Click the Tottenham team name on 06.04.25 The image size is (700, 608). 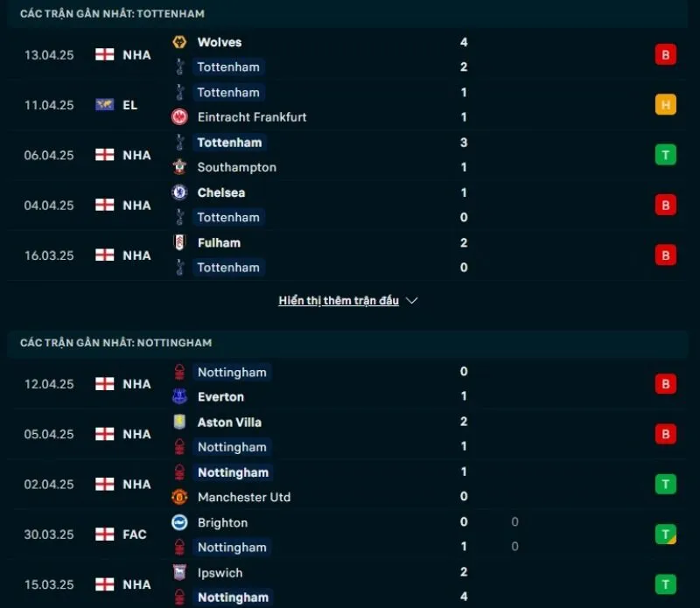229,143
